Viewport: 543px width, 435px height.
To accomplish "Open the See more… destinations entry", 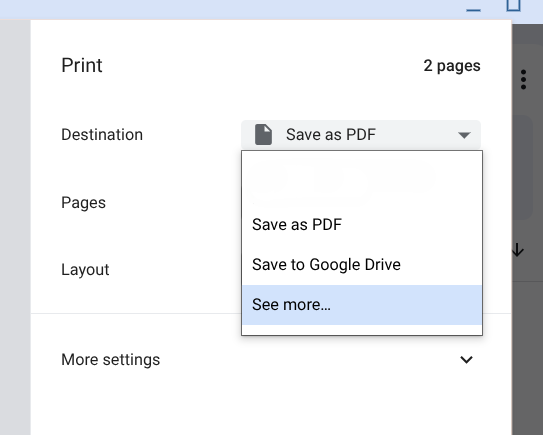I will tap(362, 305).
